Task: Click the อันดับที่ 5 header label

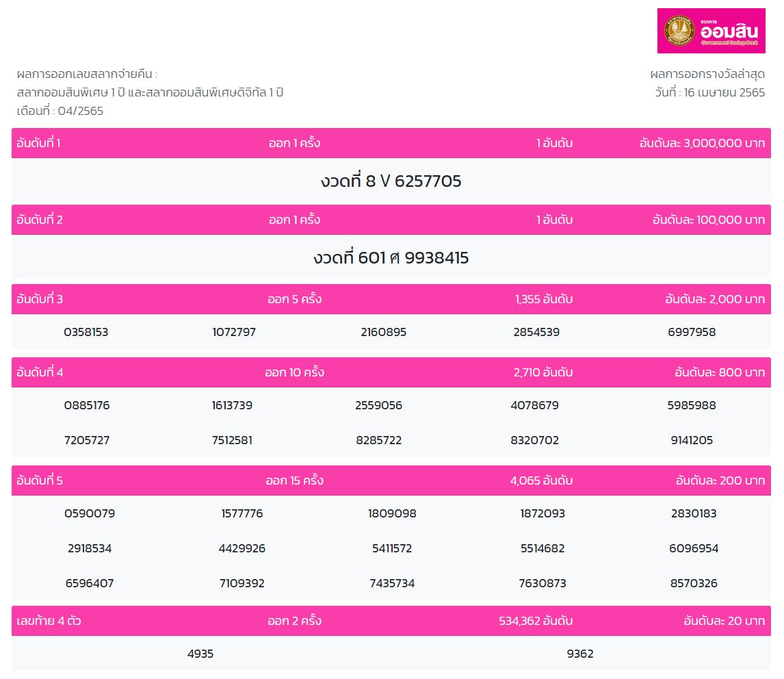Action: tap(40, 481)
